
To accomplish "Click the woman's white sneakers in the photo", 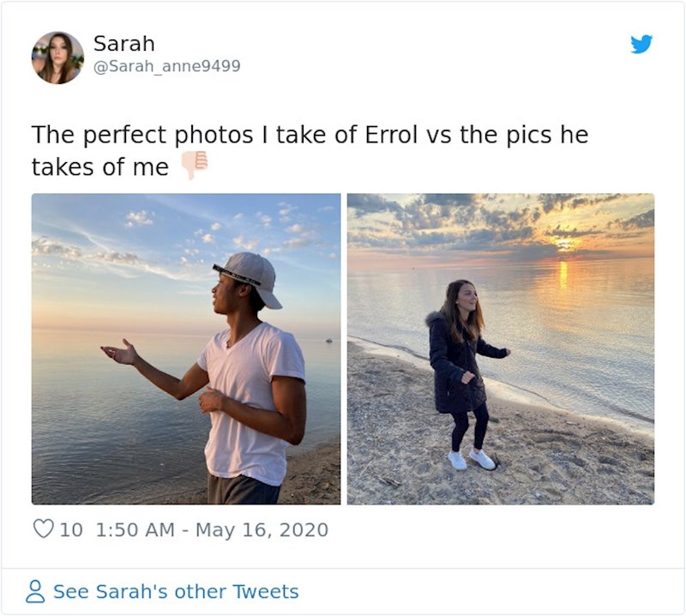I will (x=471, y=459).
